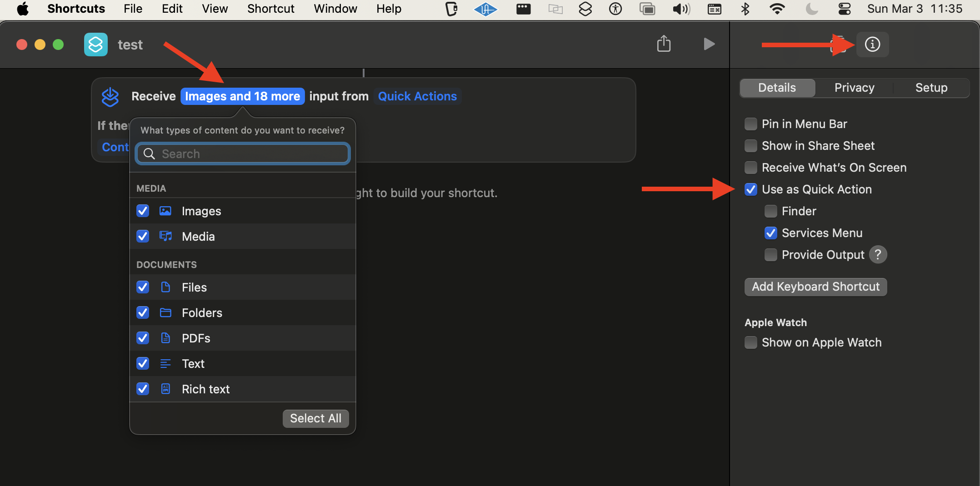
Task: Click the Share icon in the toolbar
Action: pyautogui.click(x=664, y=44)
